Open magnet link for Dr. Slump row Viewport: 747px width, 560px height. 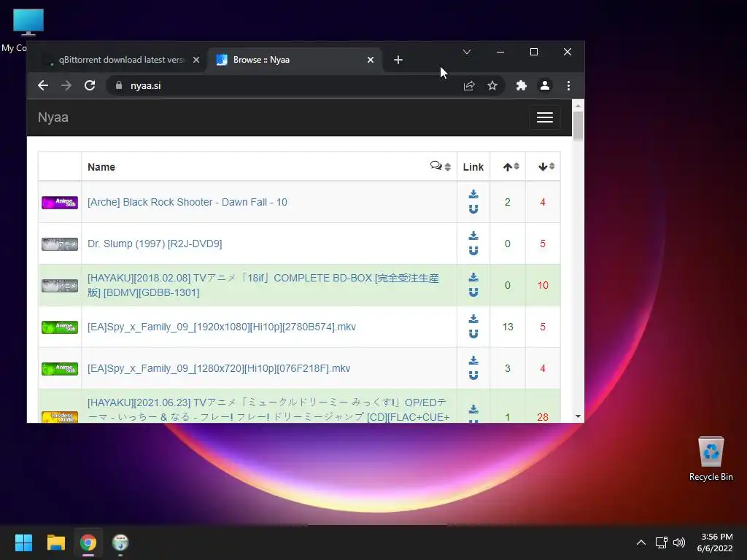473,251
